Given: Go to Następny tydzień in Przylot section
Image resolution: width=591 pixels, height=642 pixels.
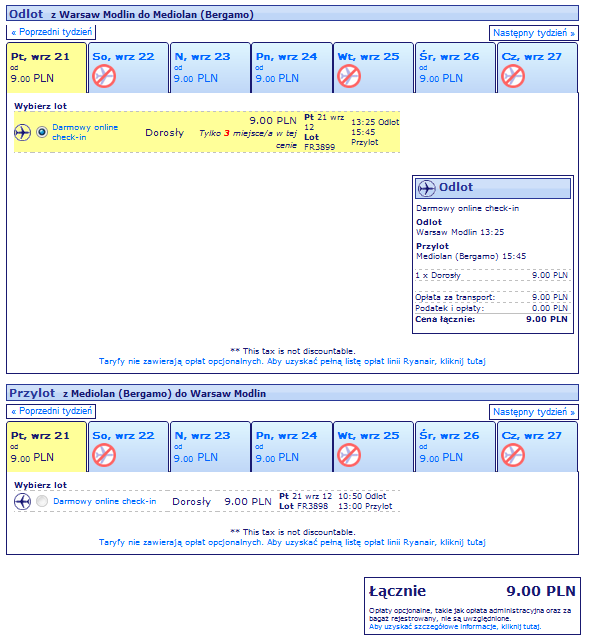Looking at the screenshot, I should tap(534, 412).
